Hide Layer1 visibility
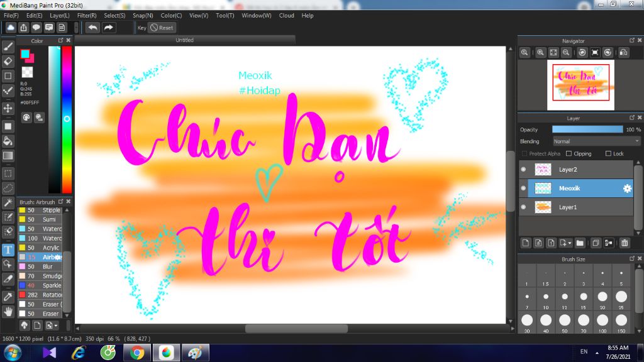The height and width of the screenshot is (362, 644). (523, 207)
